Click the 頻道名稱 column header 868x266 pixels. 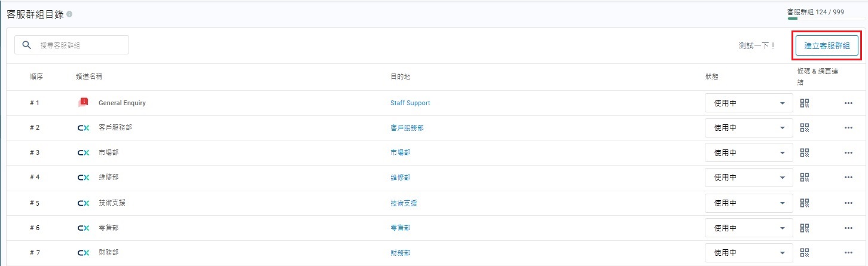pyautogui.click(x=88, y=77)
